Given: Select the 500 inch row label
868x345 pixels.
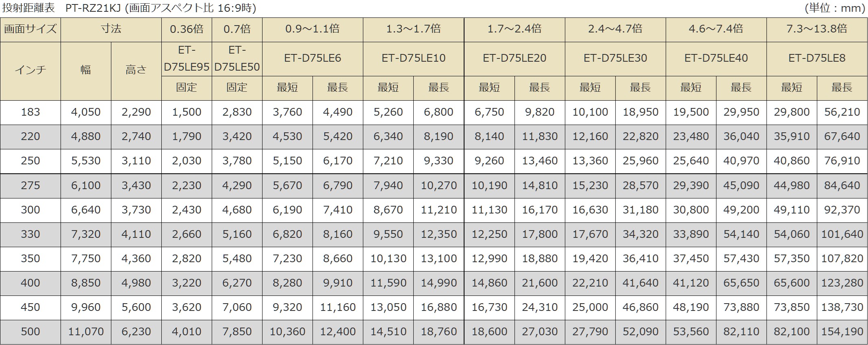Looking at the screenshot, I should tap(30, 332).
